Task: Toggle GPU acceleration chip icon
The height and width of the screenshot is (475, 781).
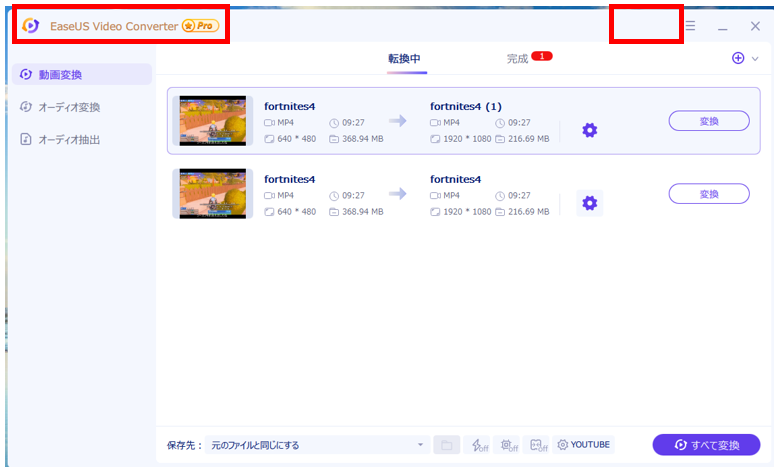Action: (x=509, y=445)
